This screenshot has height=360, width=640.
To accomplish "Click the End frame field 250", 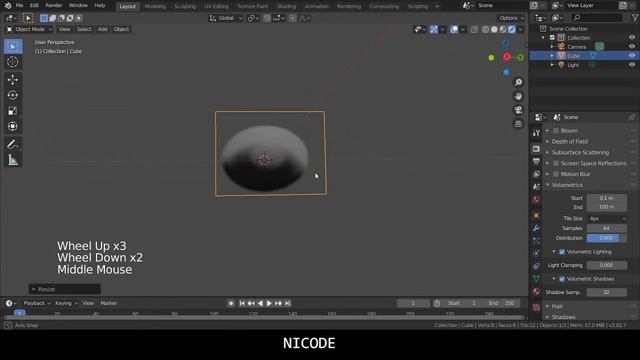I will point(502,303).
